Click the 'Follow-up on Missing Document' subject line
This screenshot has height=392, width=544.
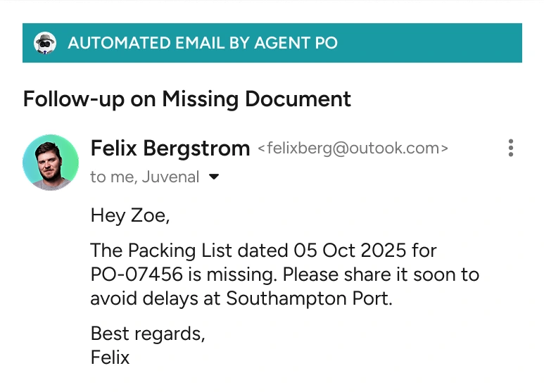(x=187, y=99)
